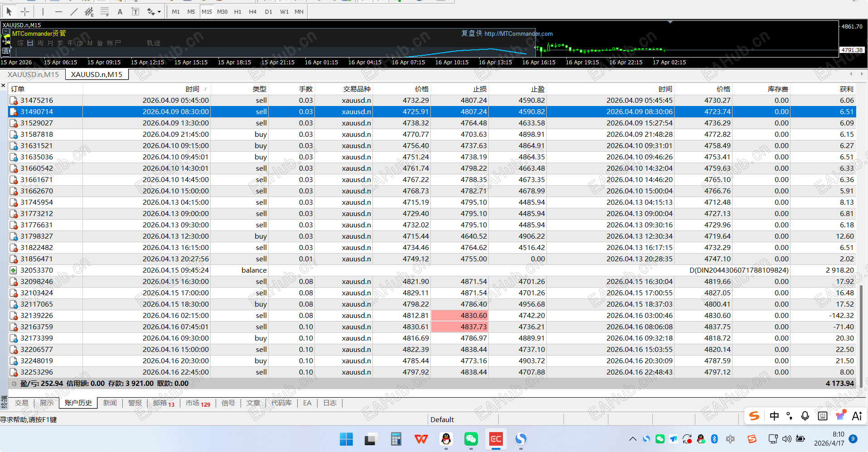
Task: Choose the equidistant channel tool
Action: click(x=89, y=12)
